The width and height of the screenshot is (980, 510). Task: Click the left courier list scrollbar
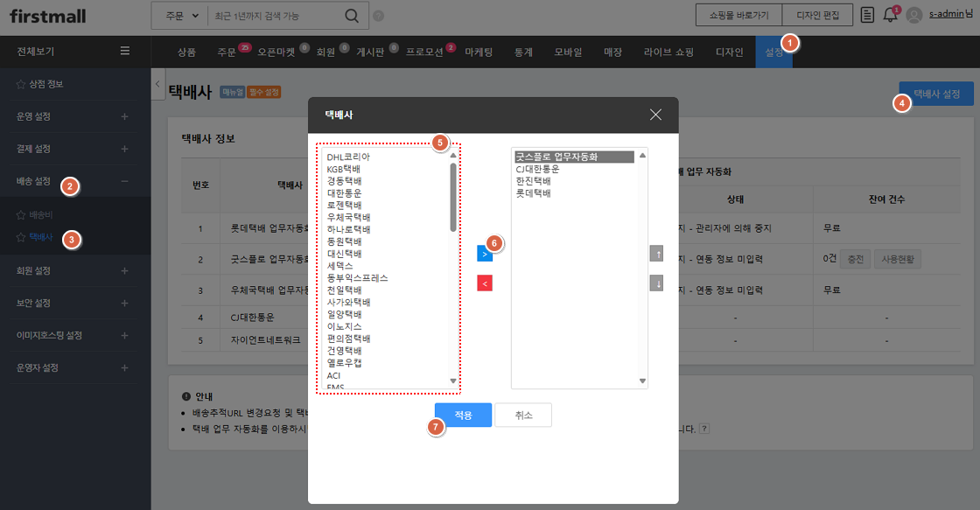click(x=452, y=197)
